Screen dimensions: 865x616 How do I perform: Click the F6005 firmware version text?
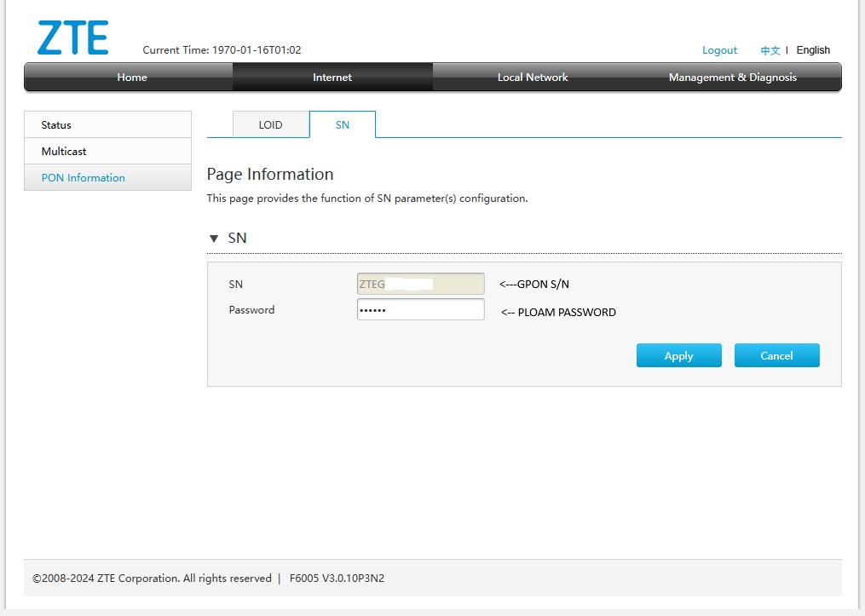click(x=337, y=579)
